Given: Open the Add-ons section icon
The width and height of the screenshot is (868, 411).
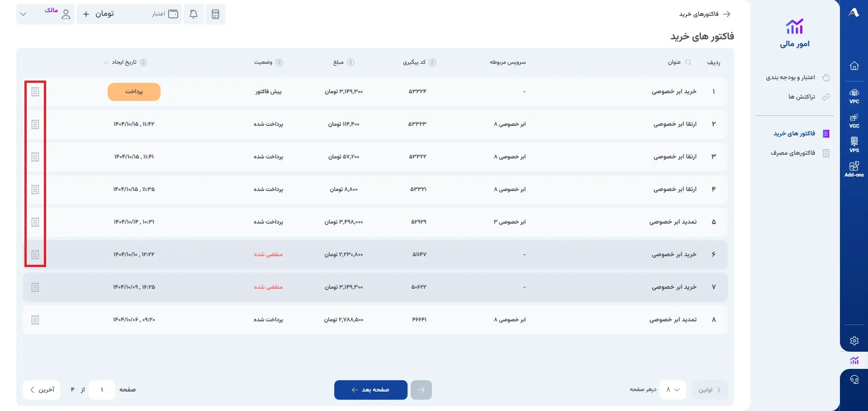Looking at the screenshot, I should pyautogui.click(x=854, y=169).
